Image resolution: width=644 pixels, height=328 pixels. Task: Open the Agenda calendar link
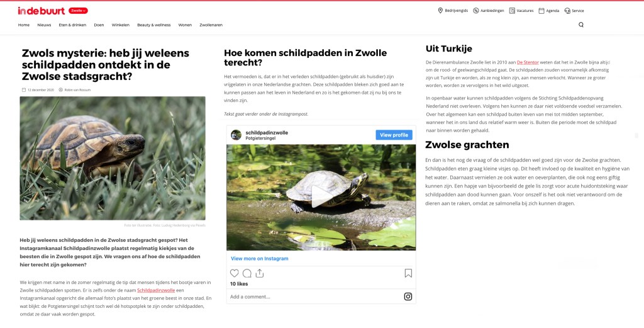tap(548, 11)
